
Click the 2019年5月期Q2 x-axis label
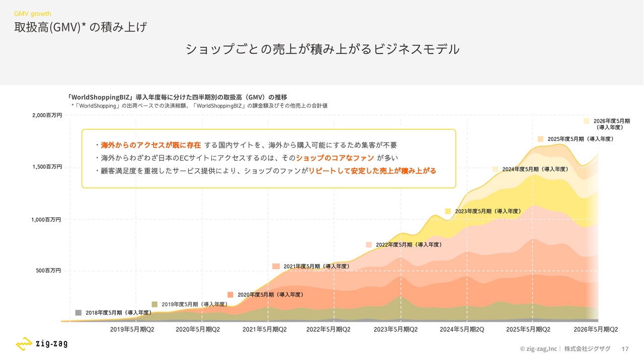(132, 330)
